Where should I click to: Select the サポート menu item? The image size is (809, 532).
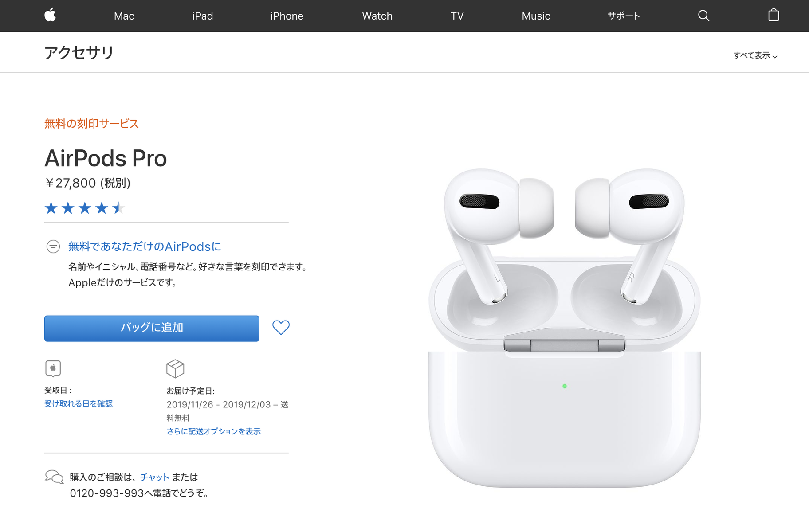[624, 16]
